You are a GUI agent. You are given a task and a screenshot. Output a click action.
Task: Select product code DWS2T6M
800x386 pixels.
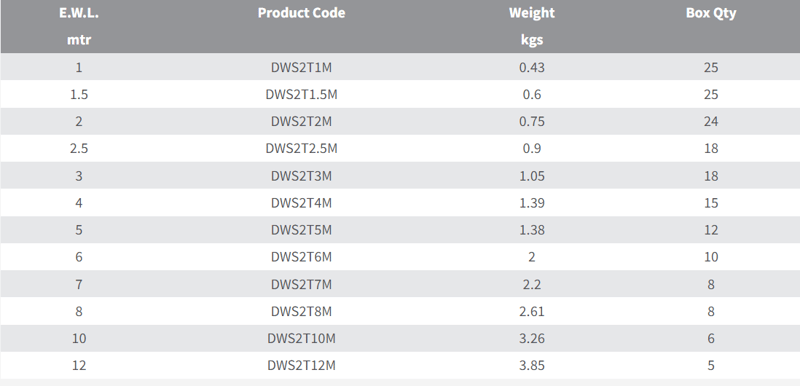coord(301,257)
